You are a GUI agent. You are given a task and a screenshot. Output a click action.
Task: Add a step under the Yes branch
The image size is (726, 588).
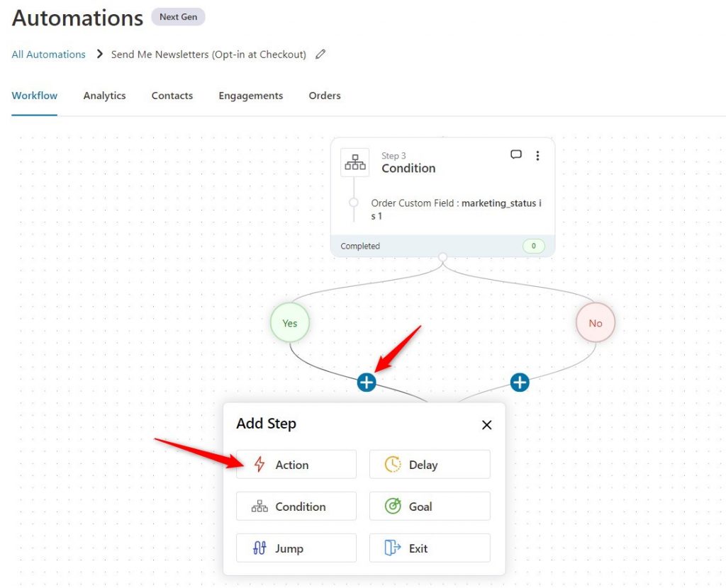[367, 383]
